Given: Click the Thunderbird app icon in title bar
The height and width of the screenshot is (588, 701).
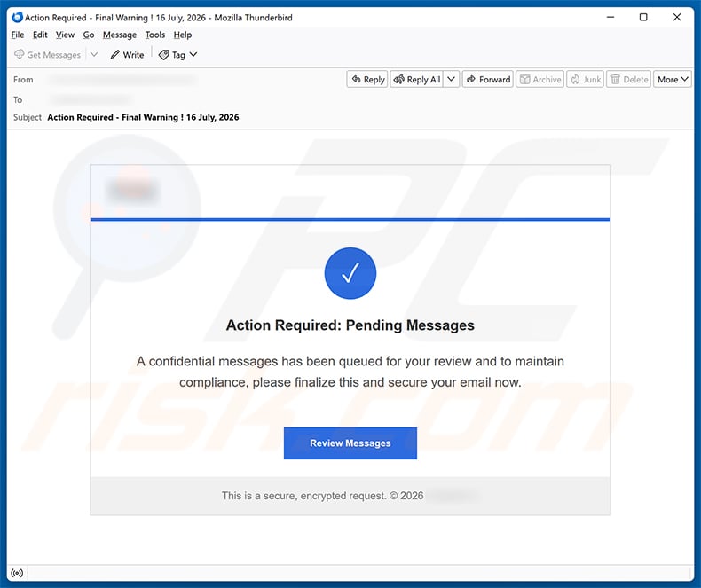Looking at the screenshot, I should point(17,18).
